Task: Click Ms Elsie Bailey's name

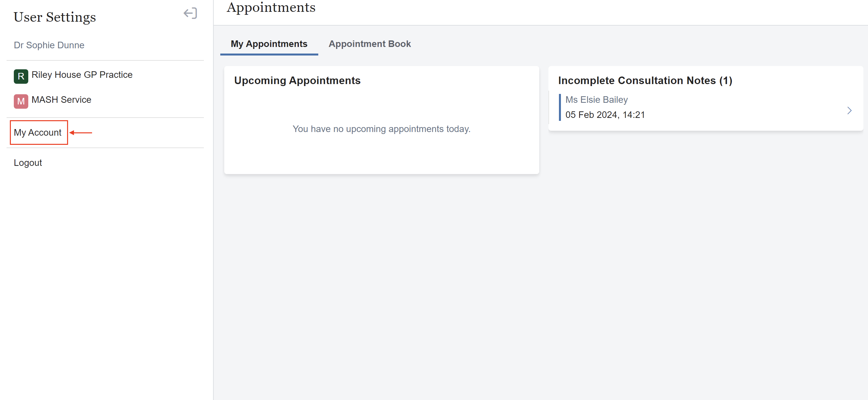Action: [596, 99]
